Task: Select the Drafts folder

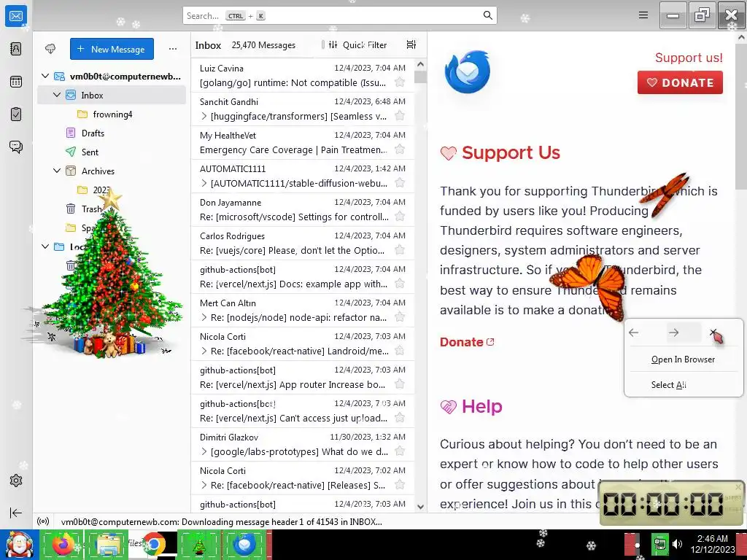Action: 112,133
